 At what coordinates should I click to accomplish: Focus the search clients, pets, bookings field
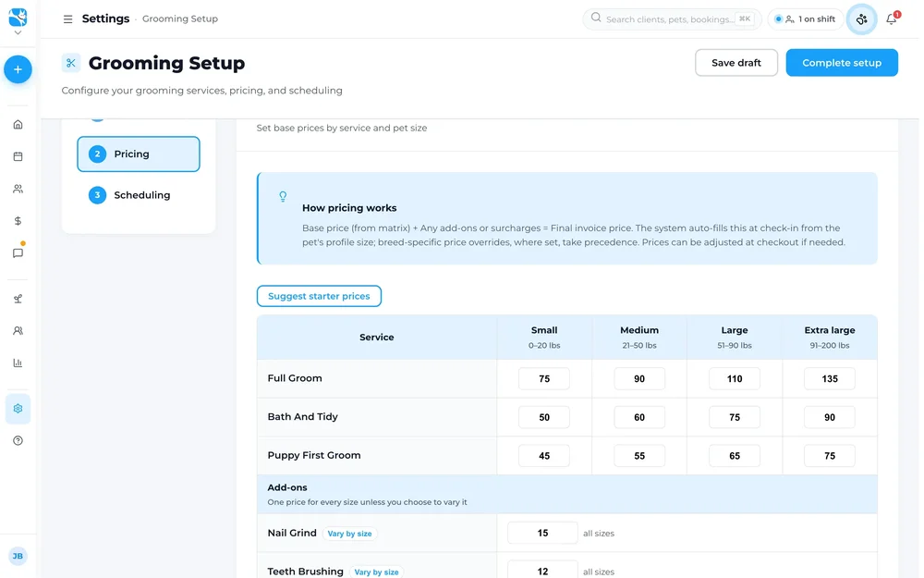coord(672,18)
